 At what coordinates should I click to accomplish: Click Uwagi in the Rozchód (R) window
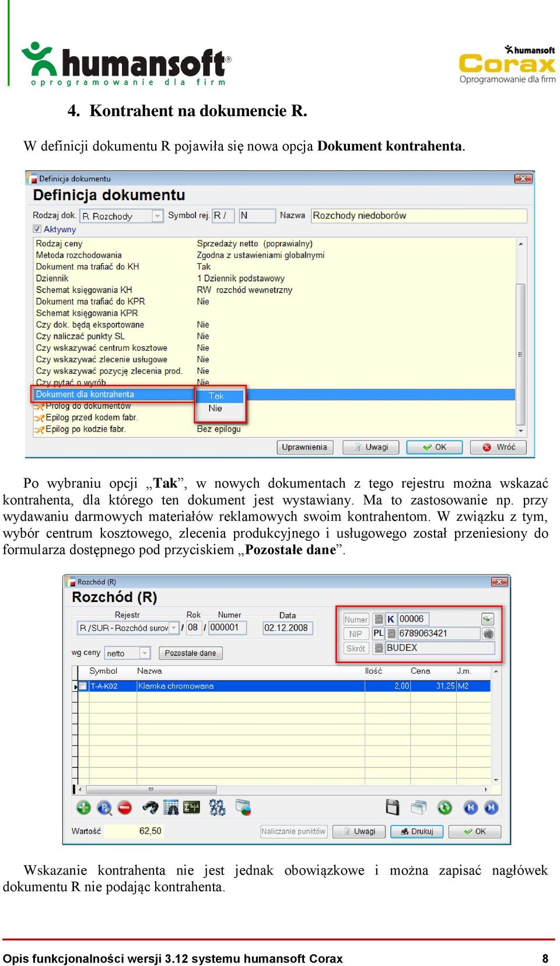click(359, 831)
